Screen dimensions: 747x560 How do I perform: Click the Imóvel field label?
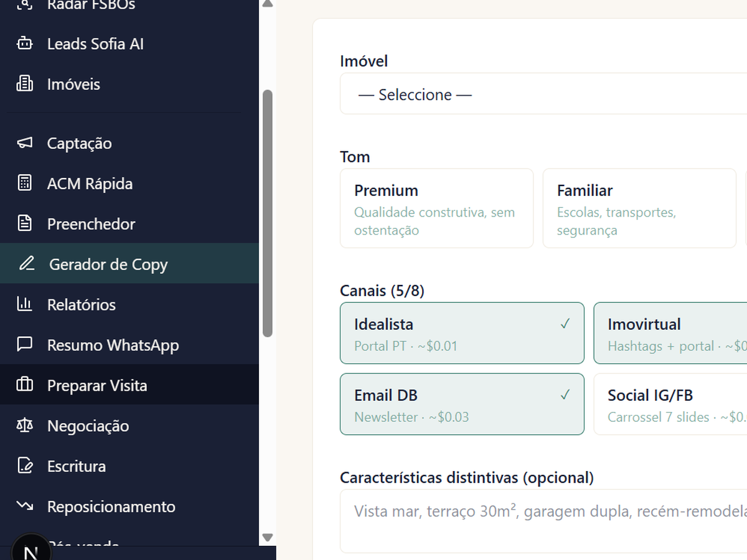click(364, 61)
